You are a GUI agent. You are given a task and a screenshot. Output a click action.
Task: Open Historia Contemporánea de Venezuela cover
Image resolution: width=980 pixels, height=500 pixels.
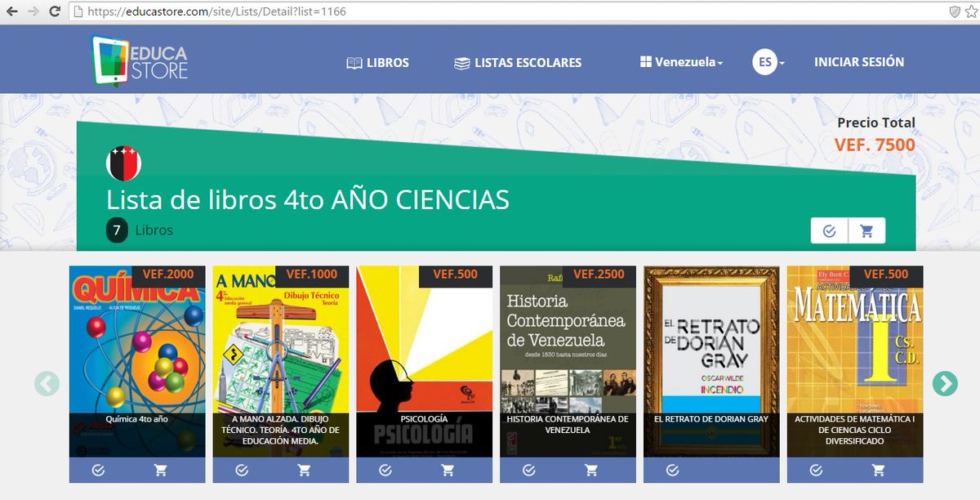(568, 361)
